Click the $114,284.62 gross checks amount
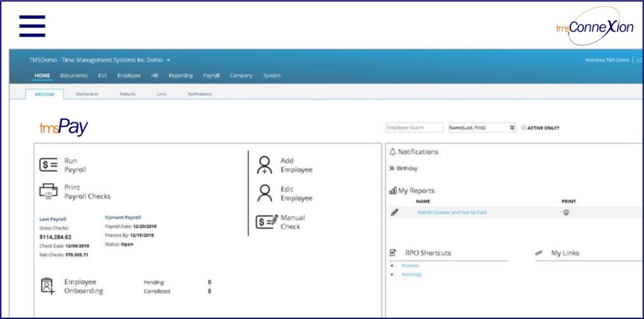The height and width of the screenshot is (319, 644). click(55, 237)
